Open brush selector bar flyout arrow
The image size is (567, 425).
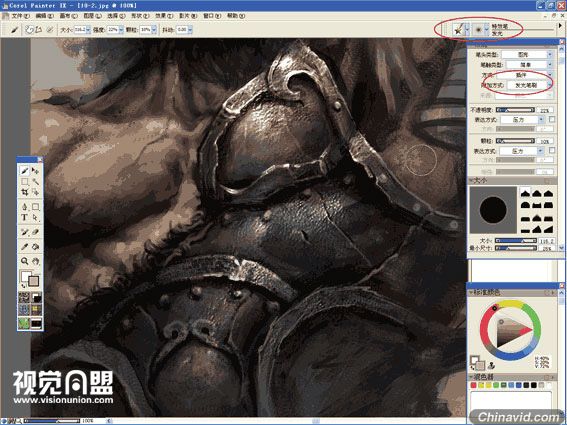[560, 25]
